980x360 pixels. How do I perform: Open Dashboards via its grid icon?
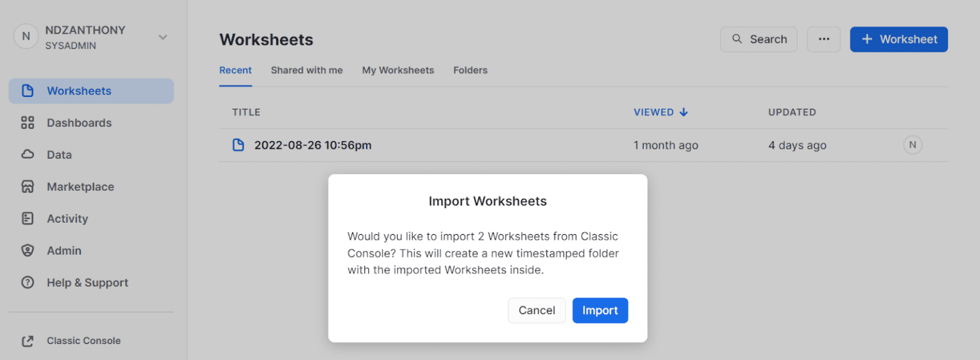[27, 123]
